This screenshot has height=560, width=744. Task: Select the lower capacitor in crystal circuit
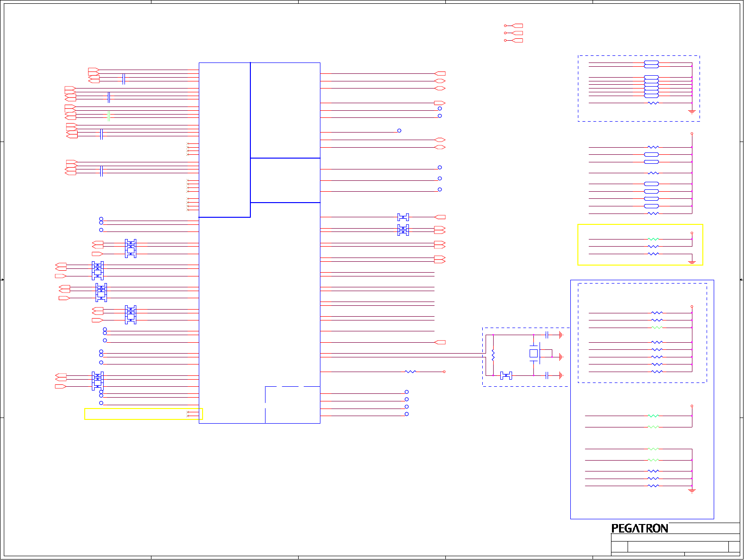coord(547,375)
